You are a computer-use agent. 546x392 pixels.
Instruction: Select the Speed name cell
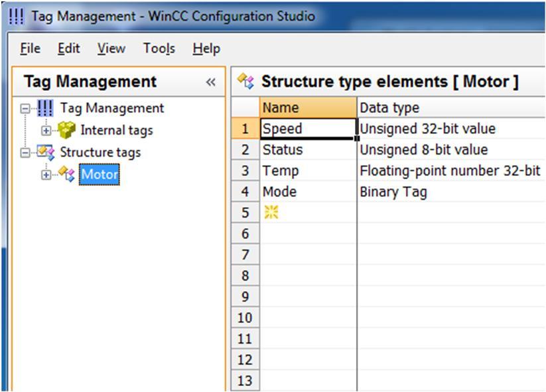308,129
